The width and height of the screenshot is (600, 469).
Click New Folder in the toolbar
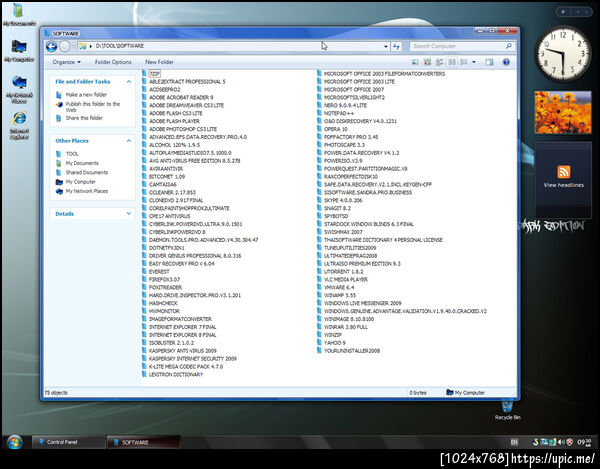159,62
